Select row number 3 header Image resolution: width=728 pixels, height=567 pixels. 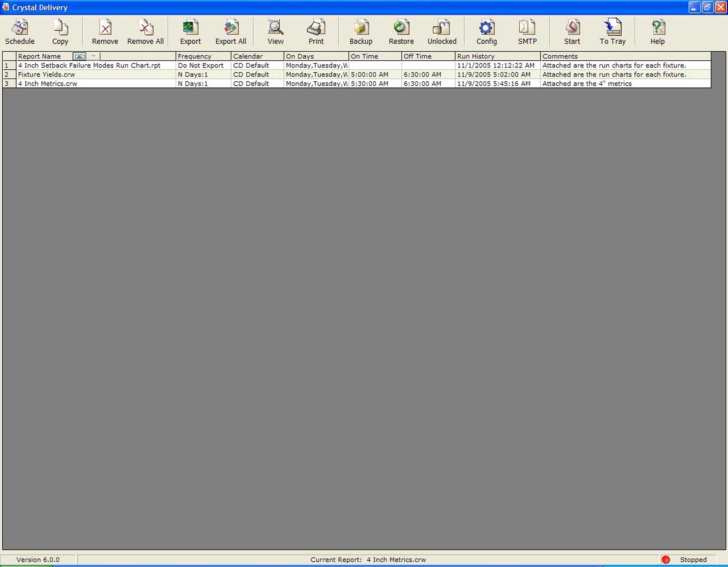[x=9, y=84]
